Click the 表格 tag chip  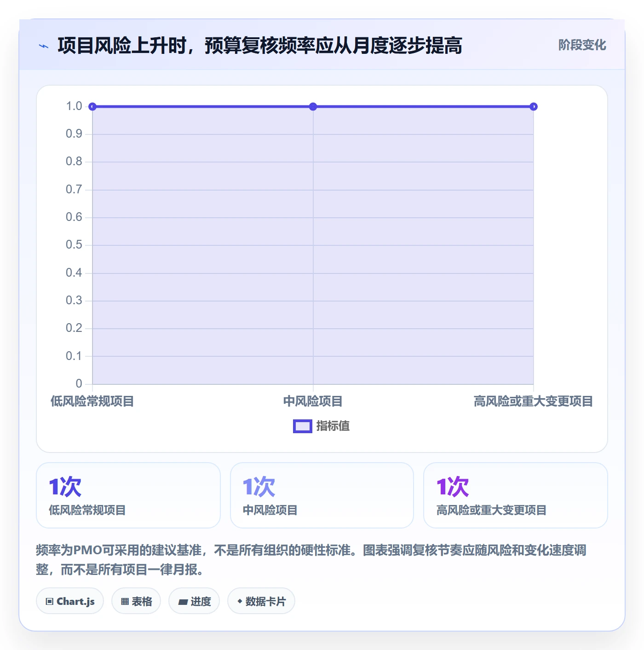click(x=136, y=601)
